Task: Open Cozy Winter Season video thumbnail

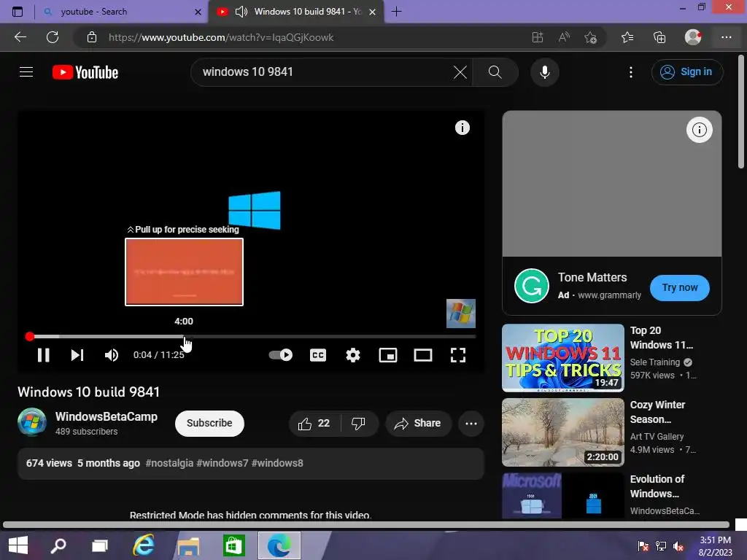Action: pos(562,432)
